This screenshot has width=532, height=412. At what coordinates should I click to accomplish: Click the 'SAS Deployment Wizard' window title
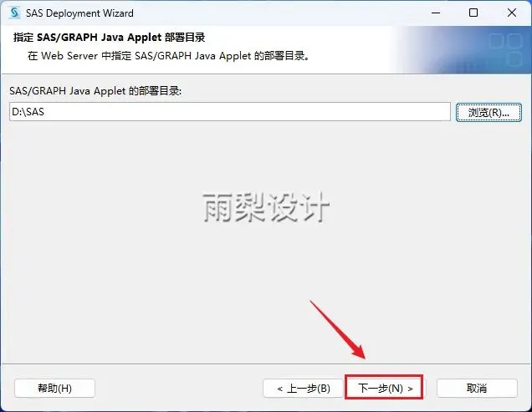coord(79,13)
